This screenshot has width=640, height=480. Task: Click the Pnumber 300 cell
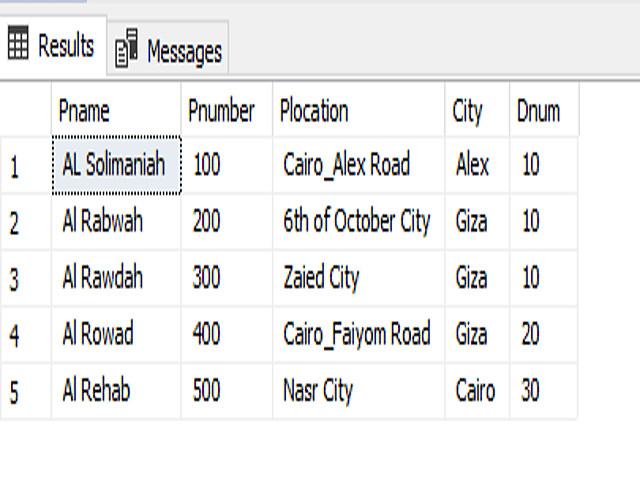[207, 278]
